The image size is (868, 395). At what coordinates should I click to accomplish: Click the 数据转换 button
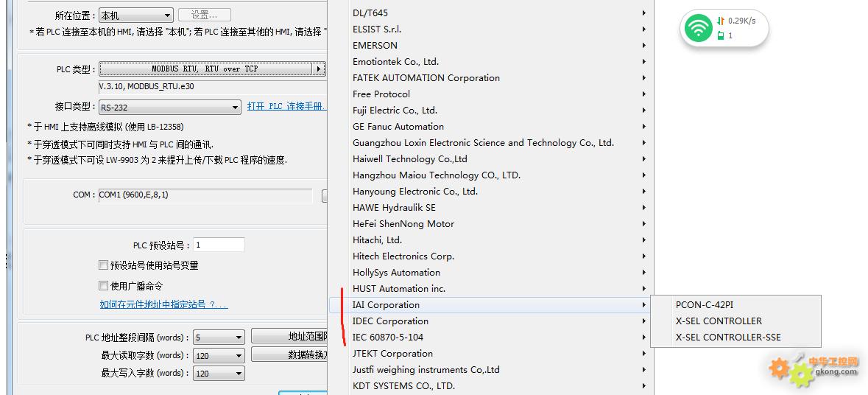289,354
